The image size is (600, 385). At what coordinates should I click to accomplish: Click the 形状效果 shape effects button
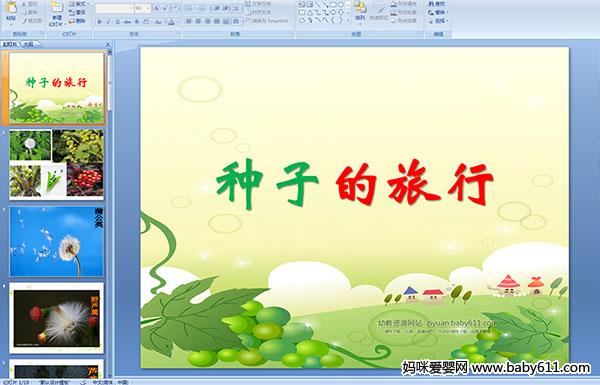pyautogui.click(x=405, y=21)
